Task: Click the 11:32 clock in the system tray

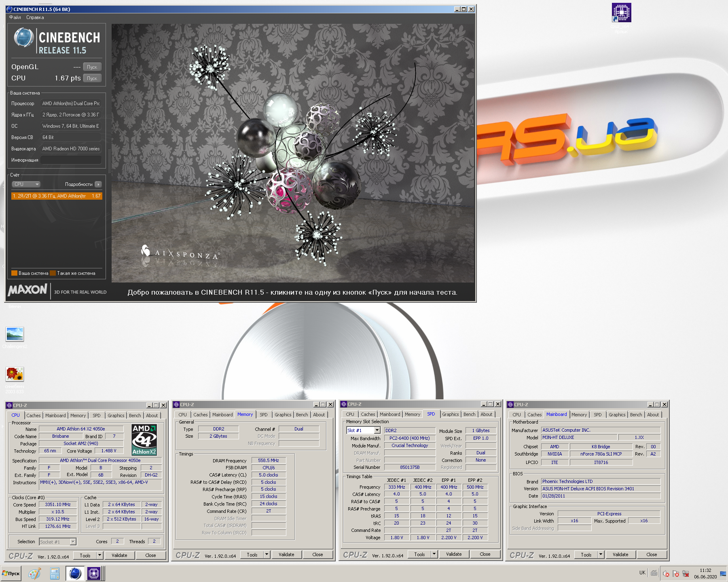Action: (705, 570)
